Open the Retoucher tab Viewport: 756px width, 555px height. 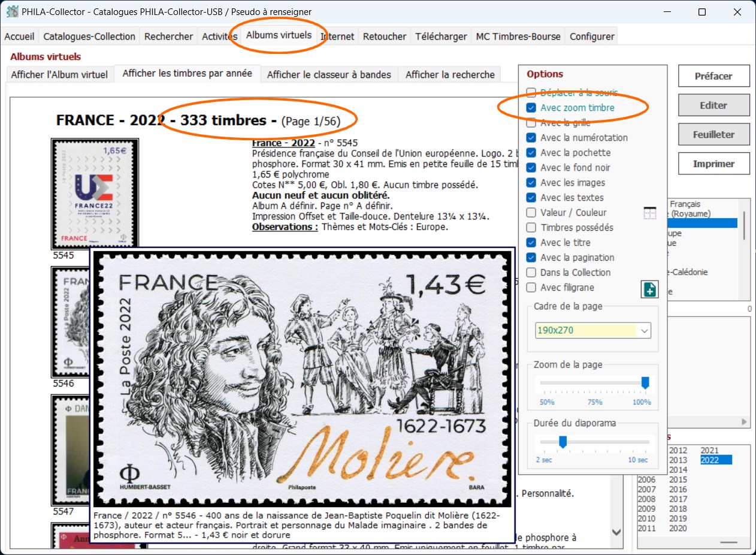coord(385,37)
